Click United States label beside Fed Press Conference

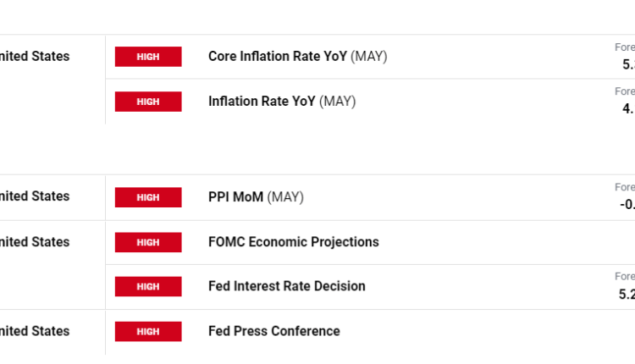pos(35,331)
